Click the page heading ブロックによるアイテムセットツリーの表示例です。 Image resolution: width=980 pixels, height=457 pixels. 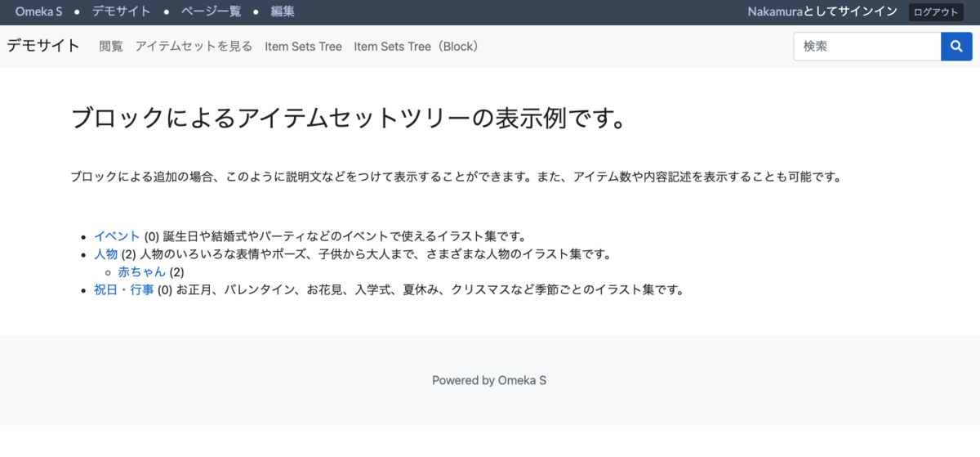[350, 118]
